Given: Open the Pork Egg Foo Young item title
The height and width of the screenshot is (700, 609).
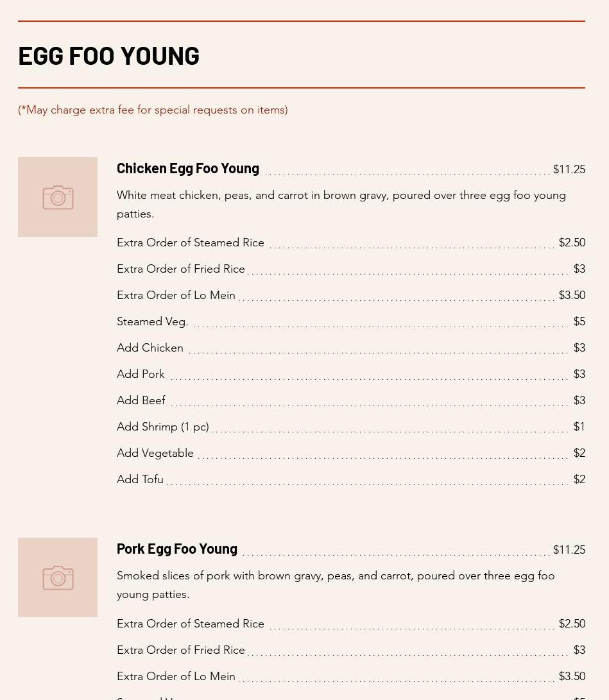Looking at the screenshot, I should pyautogui.click(x=177, y=549).
